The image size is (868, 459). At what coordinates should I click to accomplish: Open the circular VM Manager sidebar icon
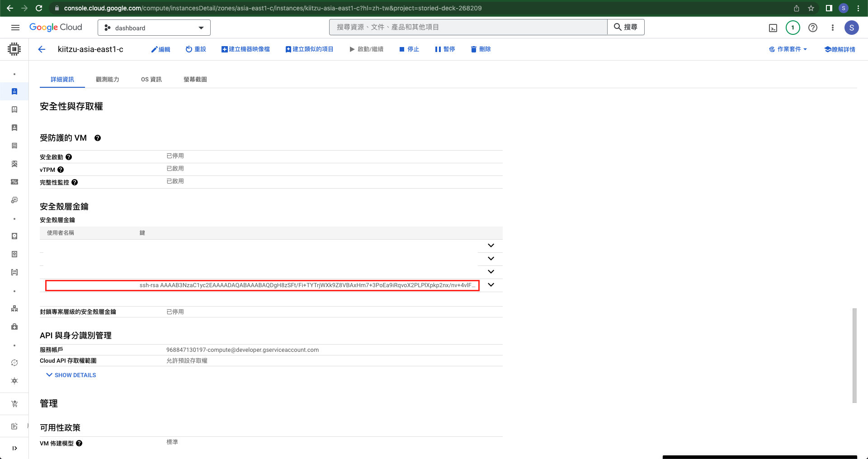coord(14,363)
